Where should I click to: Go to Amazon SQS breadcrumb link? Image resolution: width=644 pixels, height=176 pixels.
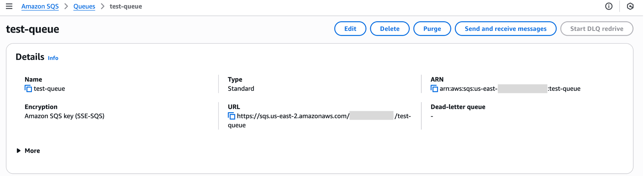(x=40, y=6)
